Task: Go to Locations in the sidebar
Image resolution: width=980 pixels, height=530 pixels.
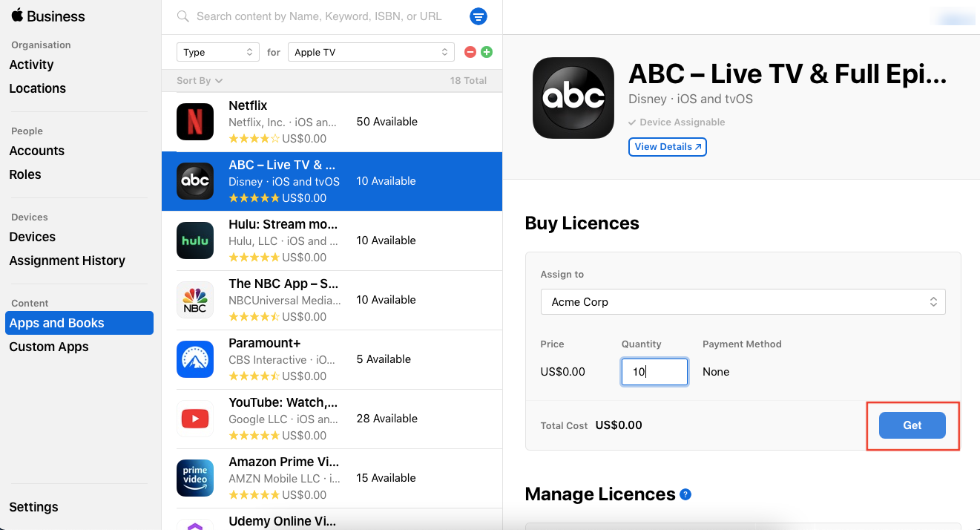Action: 37,88
